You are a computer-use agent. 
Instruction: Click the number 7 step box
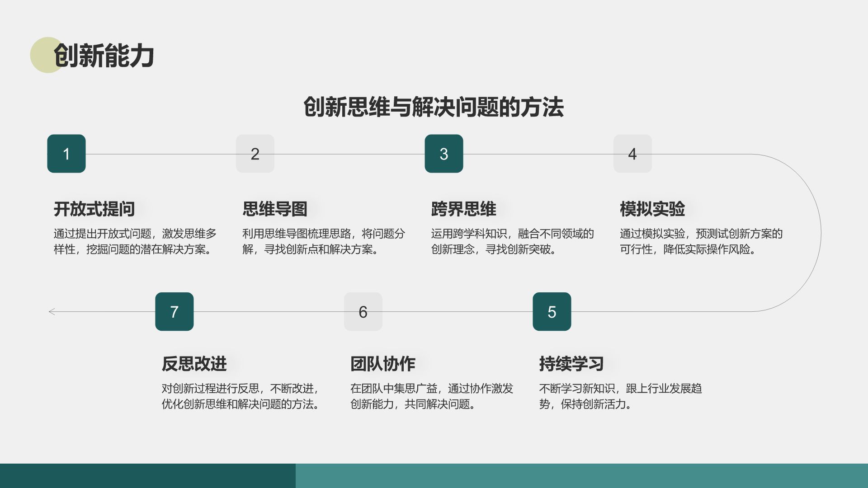point(175,311)
